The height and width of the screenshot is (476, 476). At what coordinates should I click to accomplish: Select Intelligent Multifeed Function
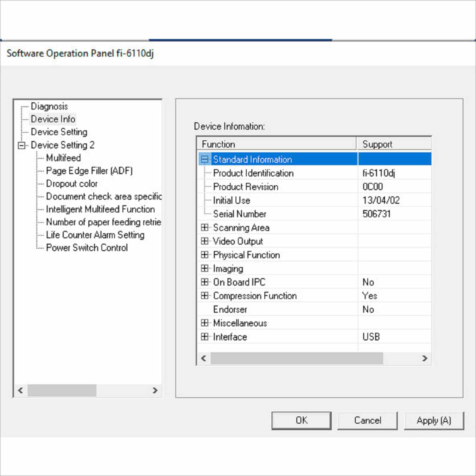(x=100, y=209)
